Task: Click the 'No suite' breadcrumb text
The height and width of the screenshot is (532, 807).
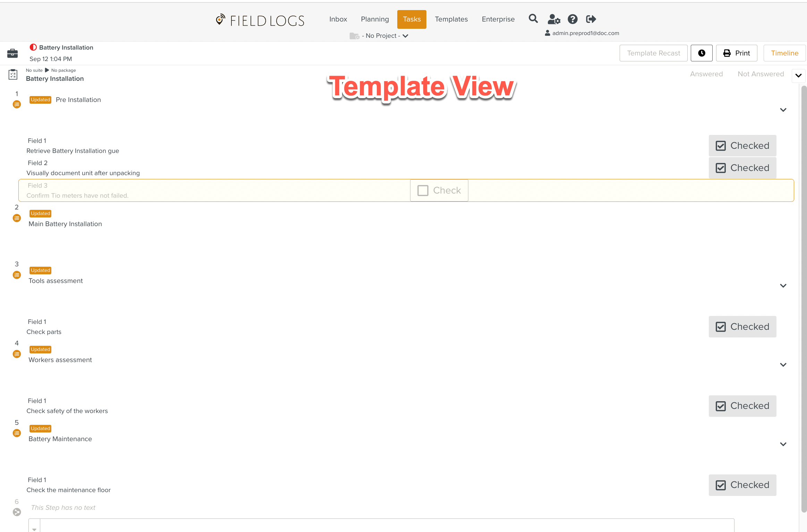Action: (34, 70)
